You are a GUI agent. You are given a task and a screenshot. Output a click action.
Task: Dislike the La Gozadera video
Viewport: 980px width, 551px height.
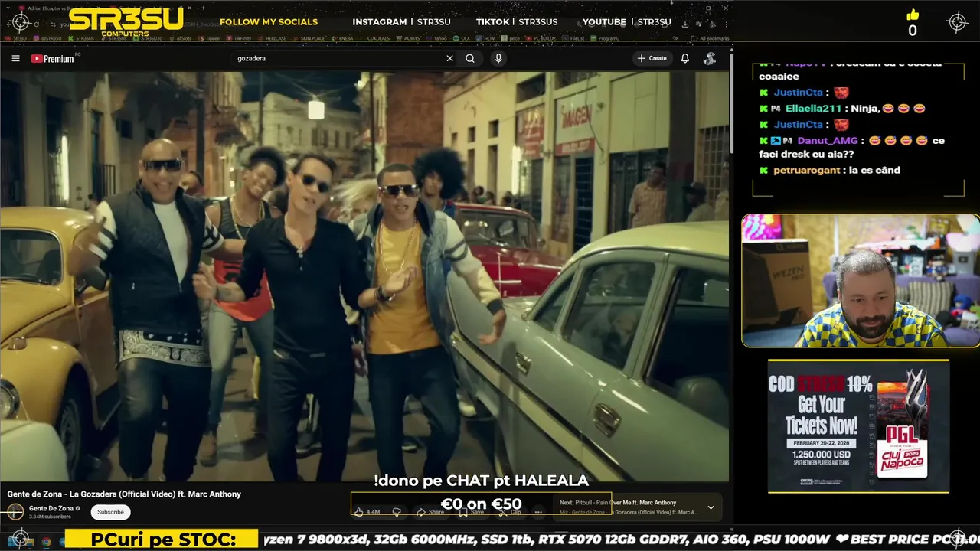(397, 511)
